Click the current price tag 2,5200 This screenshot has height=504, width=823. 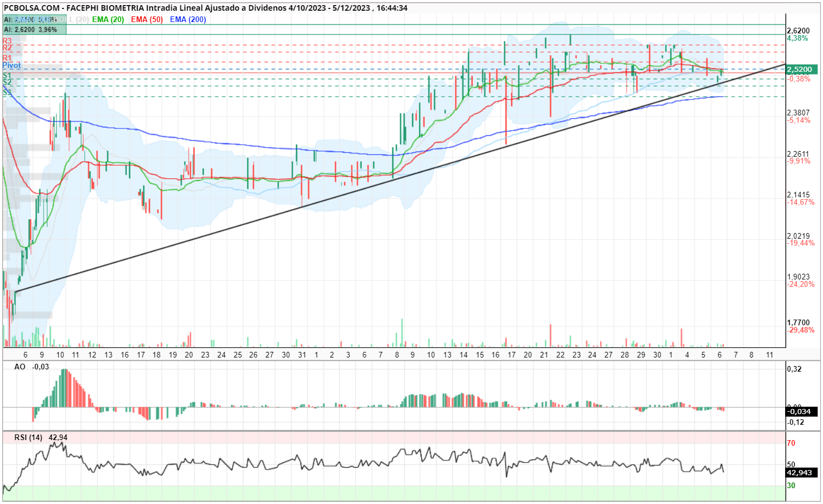801,70
